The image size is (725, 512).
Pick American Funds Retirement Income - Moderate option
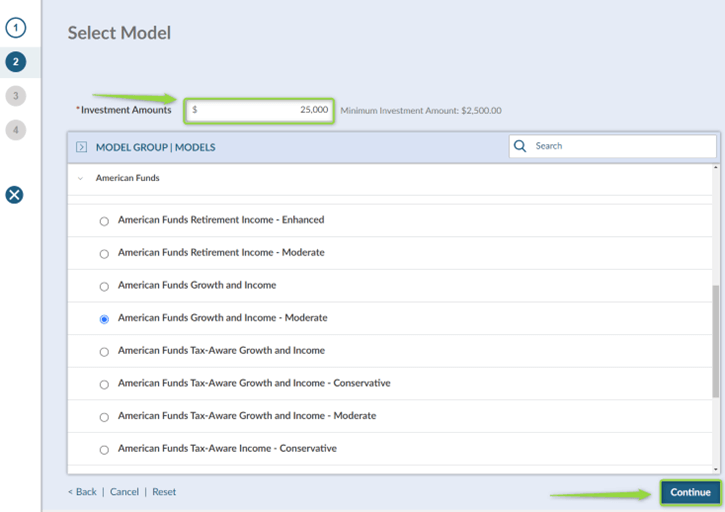pos(104,254)
